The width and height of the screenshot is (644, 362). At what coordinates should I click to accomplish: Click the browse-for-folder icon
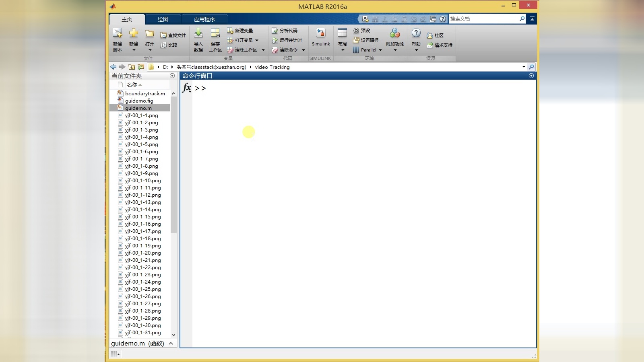tap(141, 67)
